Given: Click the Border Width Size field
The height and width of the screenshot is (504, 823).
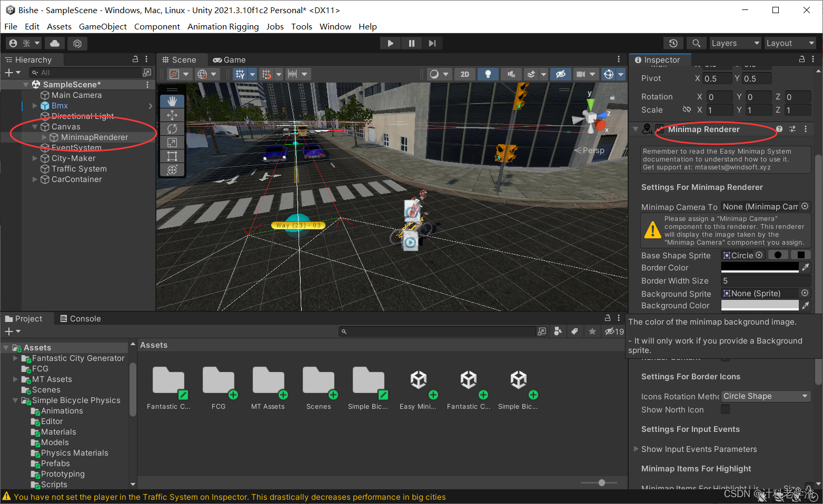Looking at the screenshot, I should tap(766, 280).
